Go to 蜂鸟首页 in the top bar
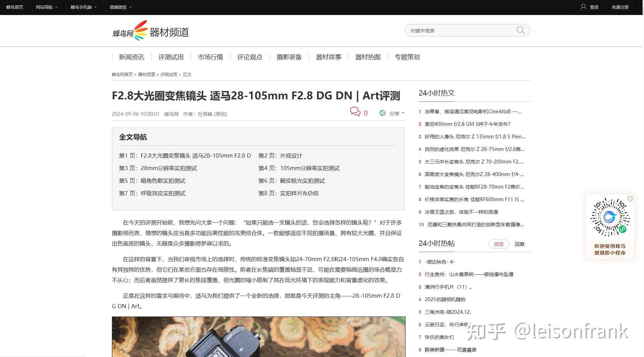Screen dimensions: 644x357 pyautogui.click(x=15, y=7)
